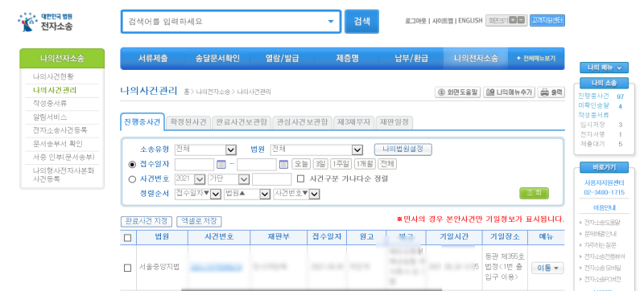Screen dimensions: 644x291
Task: Set date range to 오늘
Action: point(301,164)
